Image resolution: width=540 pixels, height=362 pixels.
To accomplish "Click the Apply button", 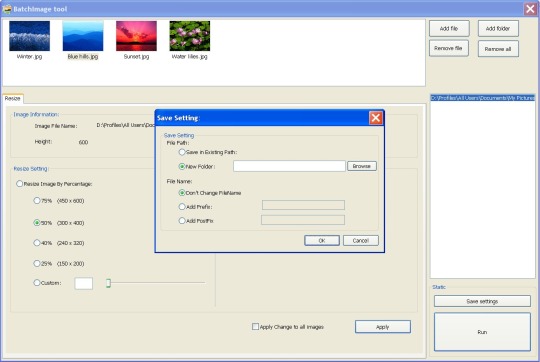I will (383, 327).
